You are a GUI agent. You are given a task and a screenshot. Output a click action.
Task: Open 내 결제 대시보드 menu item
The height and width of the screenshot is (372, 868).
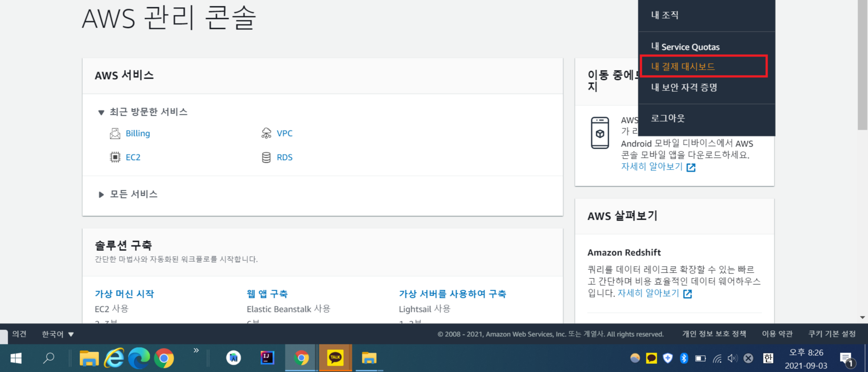pyautogui.click(x=704, y=66)
